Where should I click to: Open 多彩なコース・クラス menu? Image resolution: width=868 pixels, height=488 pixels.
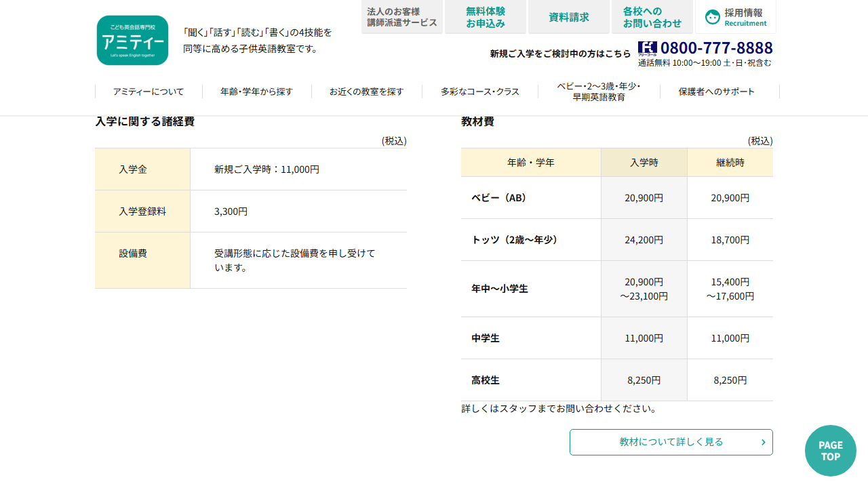tap(480, 91)
